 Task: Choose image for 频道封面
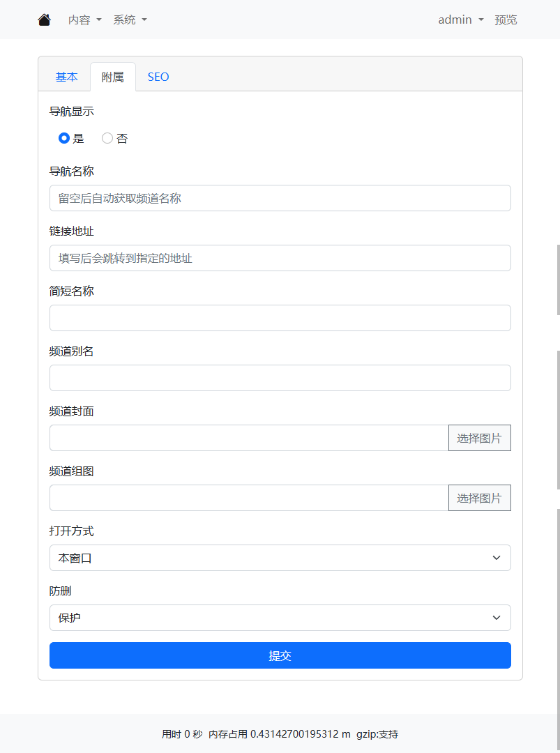[x=479, y=438]
